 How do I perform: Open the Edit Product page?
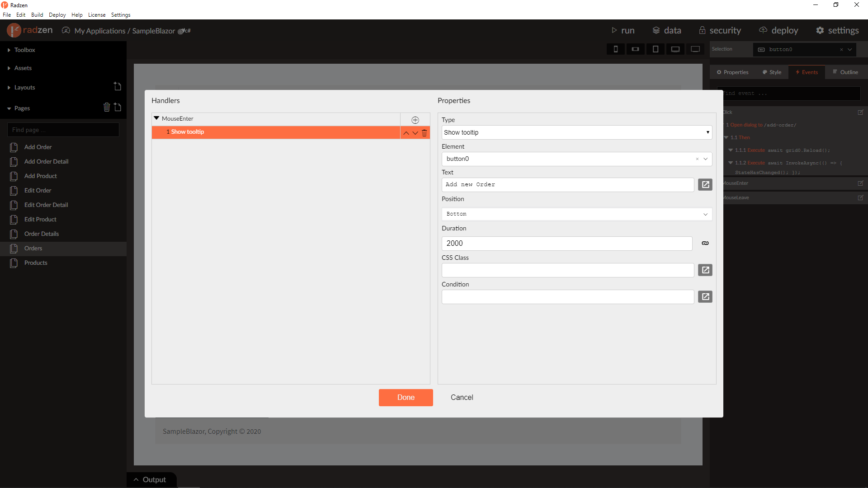click(x=40, y=220)
